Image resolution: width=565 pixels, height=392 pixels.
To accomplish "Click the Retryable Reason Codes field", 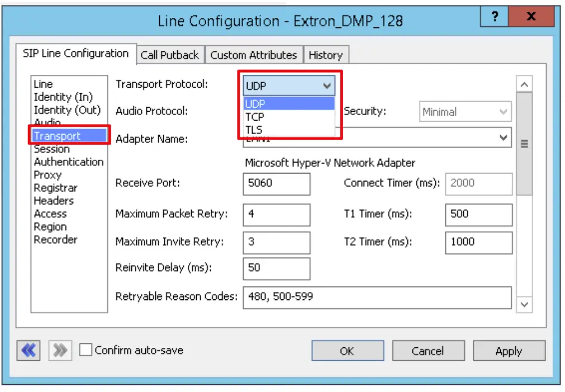I will [377, 298].
